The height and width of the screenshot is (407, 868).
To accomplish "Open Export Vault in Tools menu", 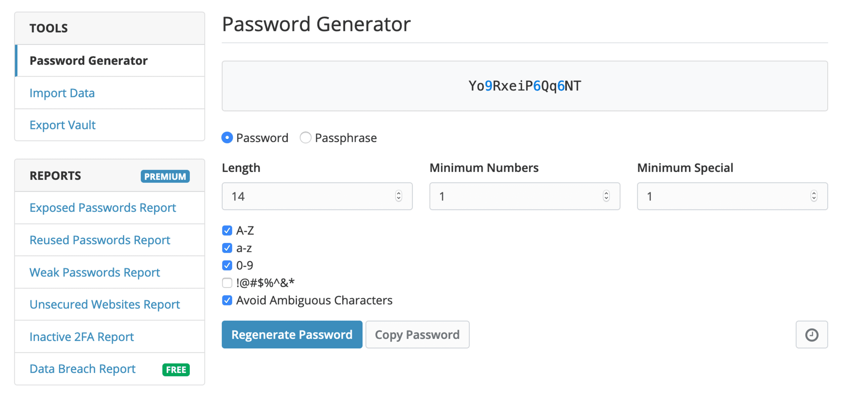I will pyautogui.click(x=62, y=125).
